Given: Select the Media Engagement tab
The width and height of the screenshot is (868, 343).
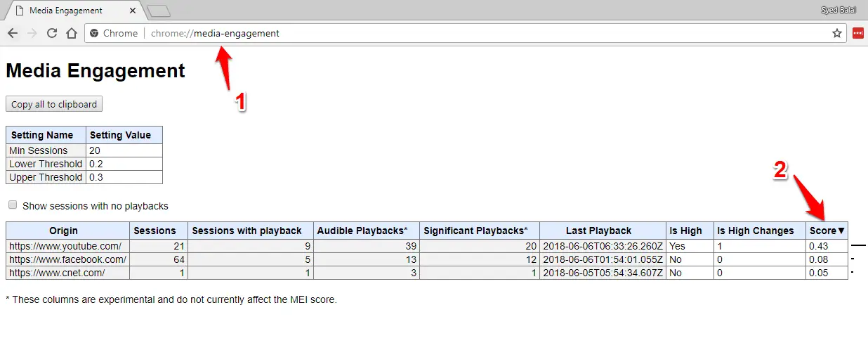Looking at the screenshot, I should coord(73,11).
